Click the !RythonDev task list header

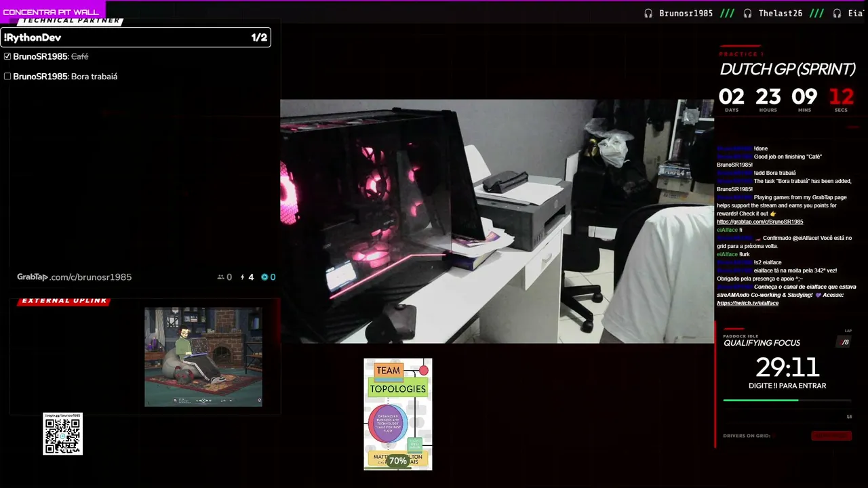click(x=136, y=37)
